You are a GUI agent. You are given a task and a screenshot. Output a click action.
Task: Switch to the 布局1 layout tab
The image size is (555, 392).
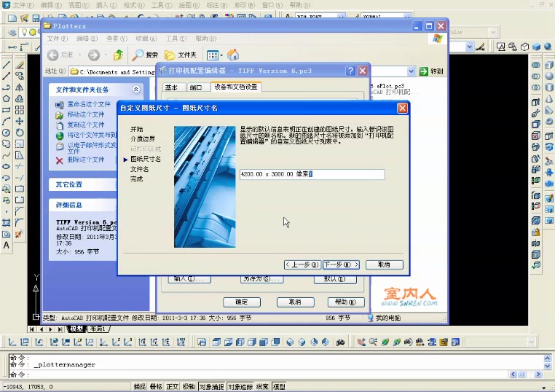click(98, 329)
